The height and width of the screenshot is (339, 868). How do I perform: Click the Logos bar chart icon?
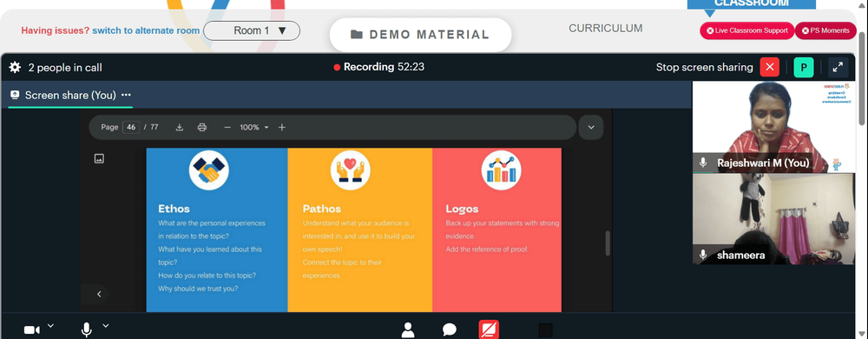click(x=501, y=170)
